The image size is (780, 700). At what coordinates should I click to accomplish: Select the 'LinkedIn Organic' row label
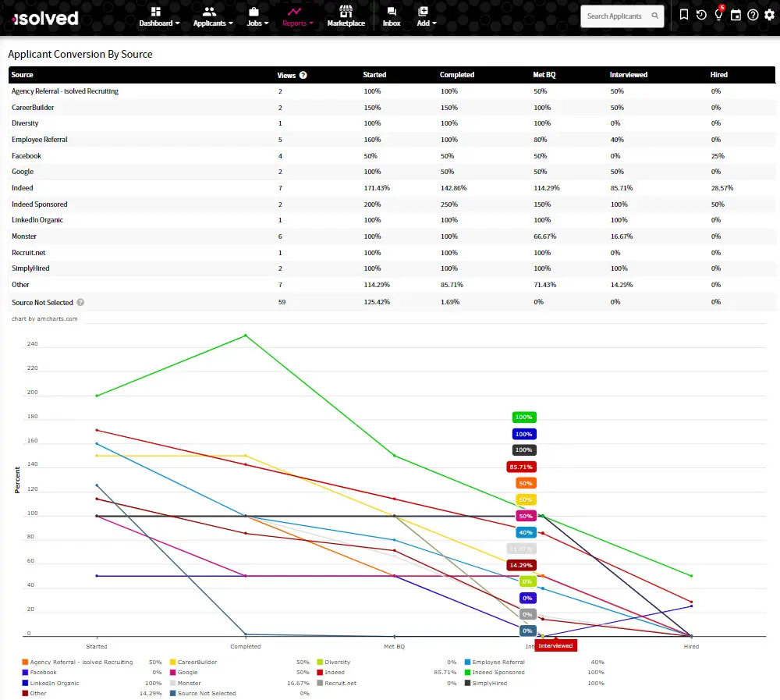click(x=37, y=220)
